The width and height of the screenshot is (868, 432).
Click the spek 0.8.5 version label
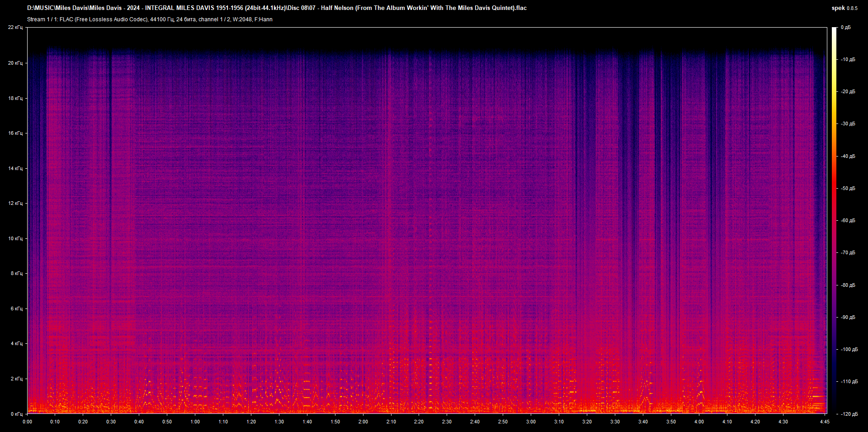(x=844, y=8)
